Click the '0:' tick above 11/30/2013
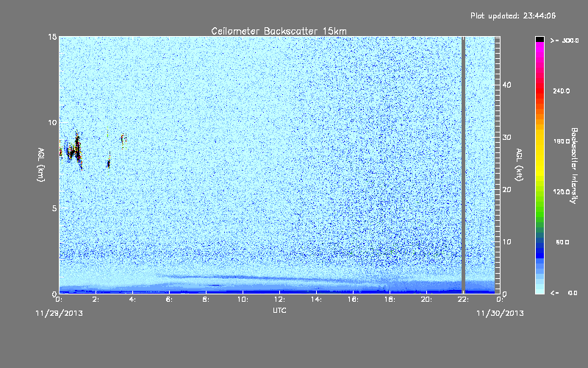Screen dimensions: 588x368 tap(500, 300)
